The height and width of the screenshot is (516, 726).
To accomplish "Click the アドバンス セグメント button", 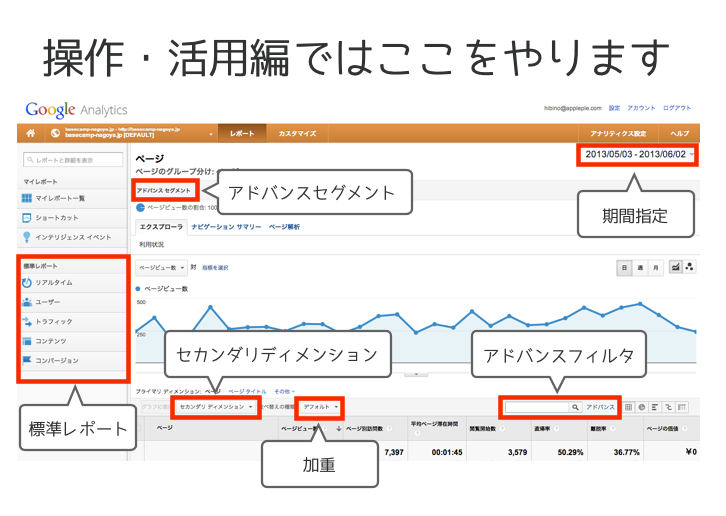I will point(164,190).
